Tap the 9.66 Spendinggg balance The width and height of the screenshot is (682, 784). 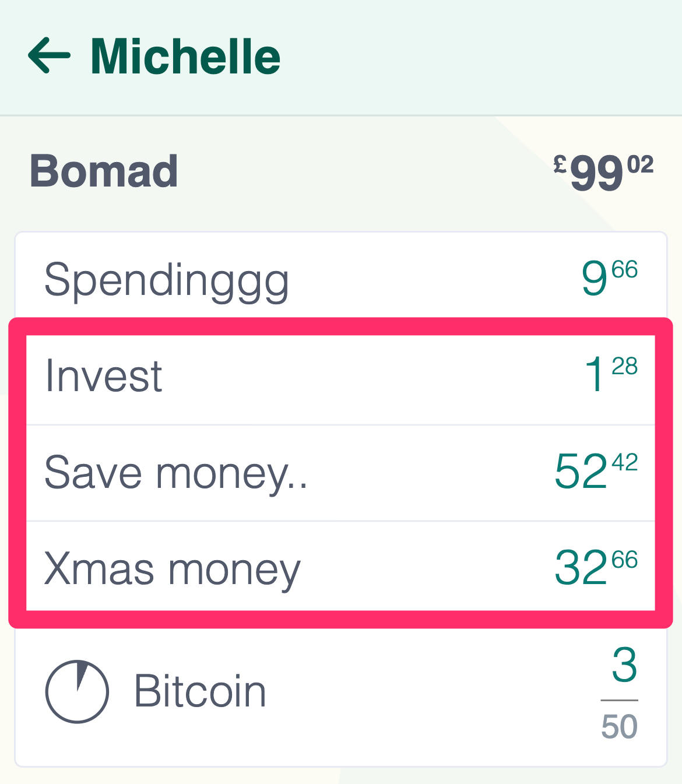coord(609,278)
